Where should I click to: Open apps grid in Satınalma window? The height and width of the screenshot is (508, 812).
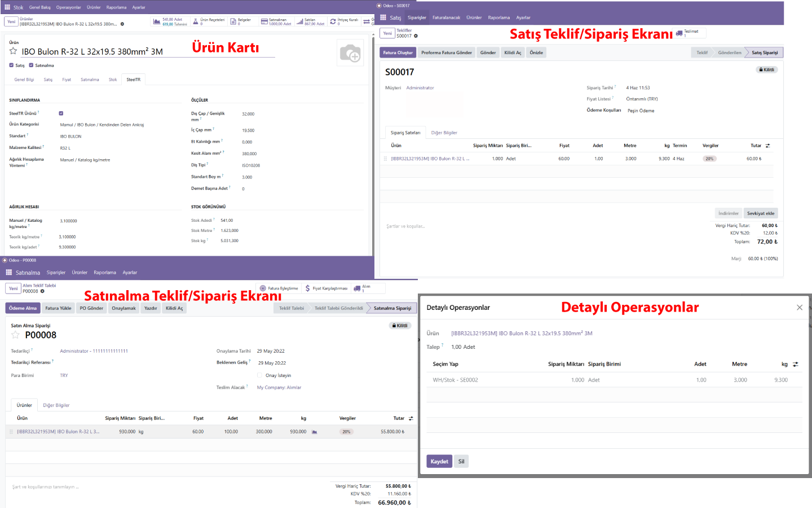point(8,272)
